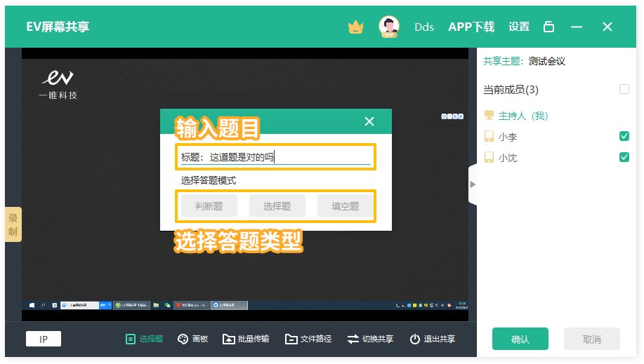Open 批量传输 batch transfer
Viewport: 644px width, 364px height.
tap(246, 339)
